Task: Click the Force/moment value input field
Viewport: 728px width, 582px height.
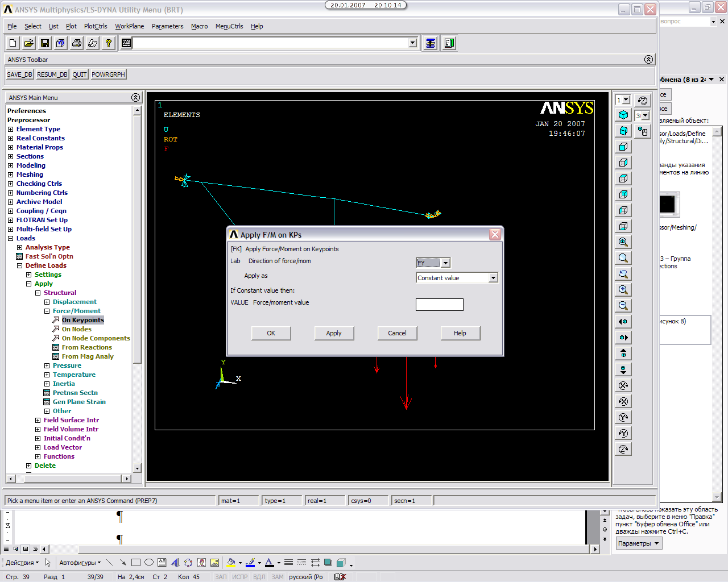Action: (440, 305)
